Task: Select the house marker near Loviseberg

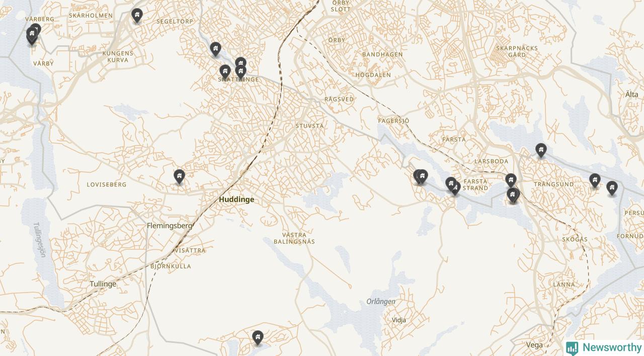Action: [179, 177]
